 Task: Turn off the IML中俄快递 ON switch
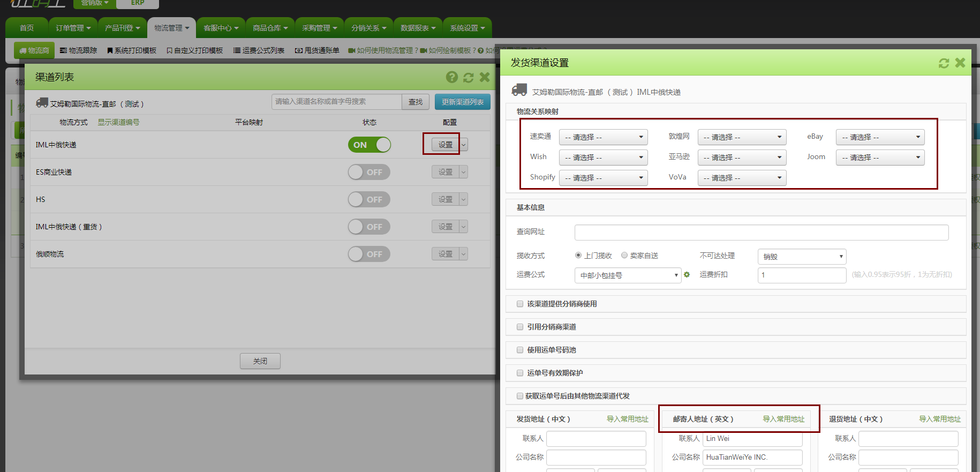point(369,145)
